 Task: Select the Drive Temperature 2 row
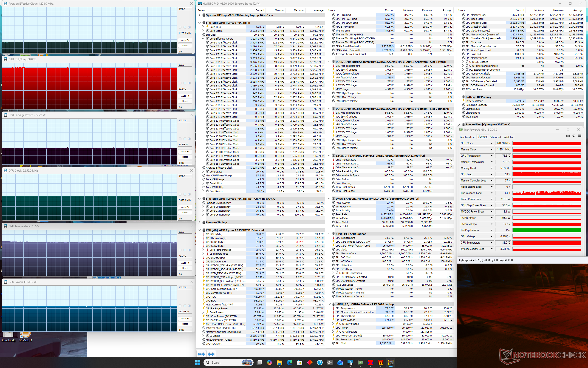click(391, 164)
